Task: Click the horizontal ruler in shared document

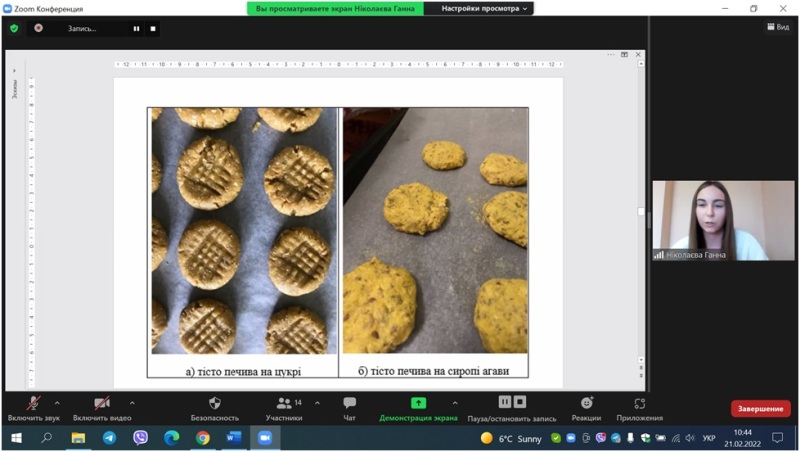Action: (338, 65)
